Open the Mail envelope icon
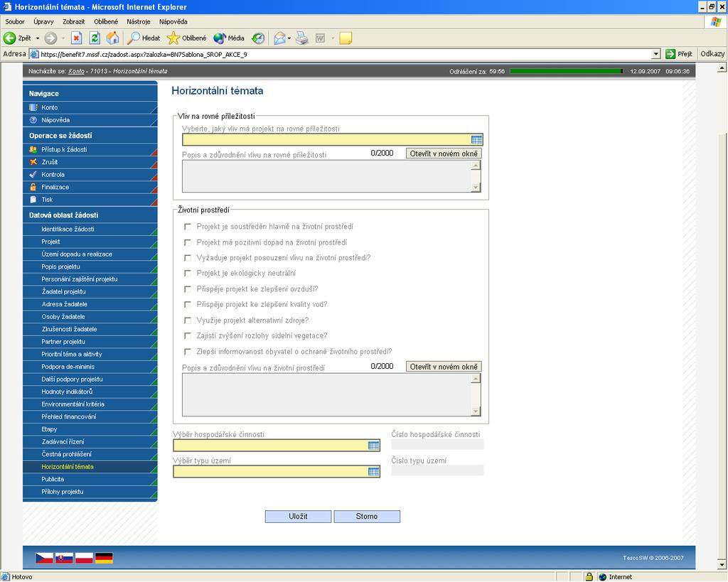The image size is (728, 582). tap(279, 38)
